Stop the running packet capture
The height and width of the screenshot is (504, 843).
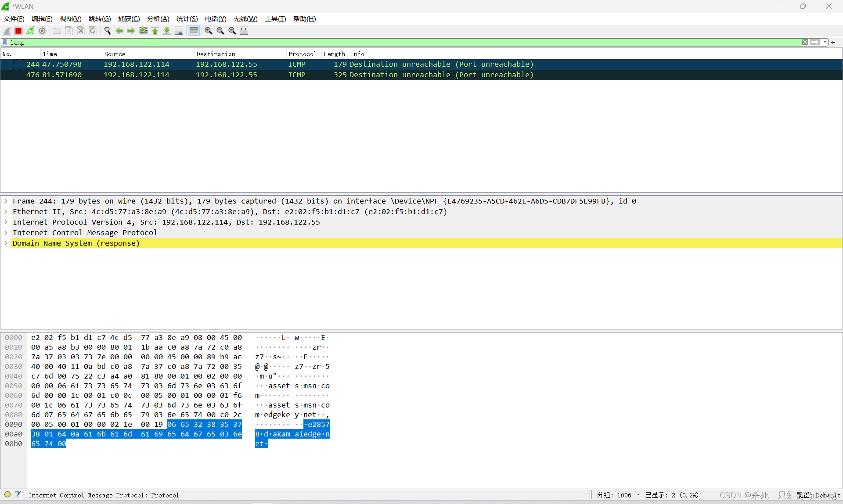(18, 31)
